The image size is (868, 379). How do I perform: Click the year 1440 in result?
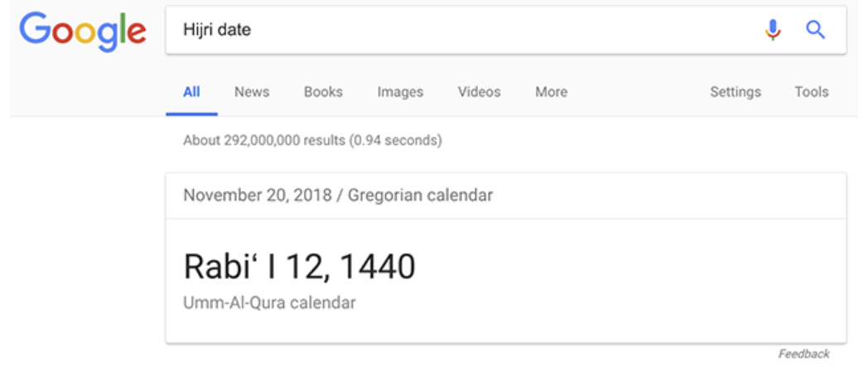pos(378,266)
